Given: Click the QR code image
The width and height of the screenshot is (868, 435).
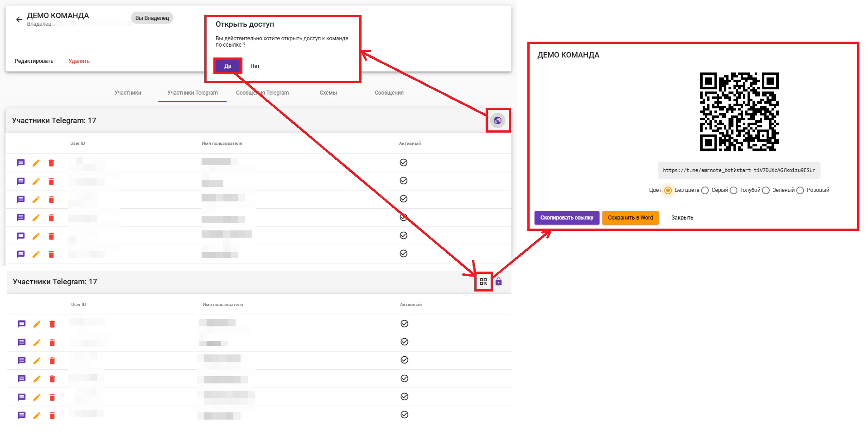Looking at the screenshot, I should click(739, 112).
